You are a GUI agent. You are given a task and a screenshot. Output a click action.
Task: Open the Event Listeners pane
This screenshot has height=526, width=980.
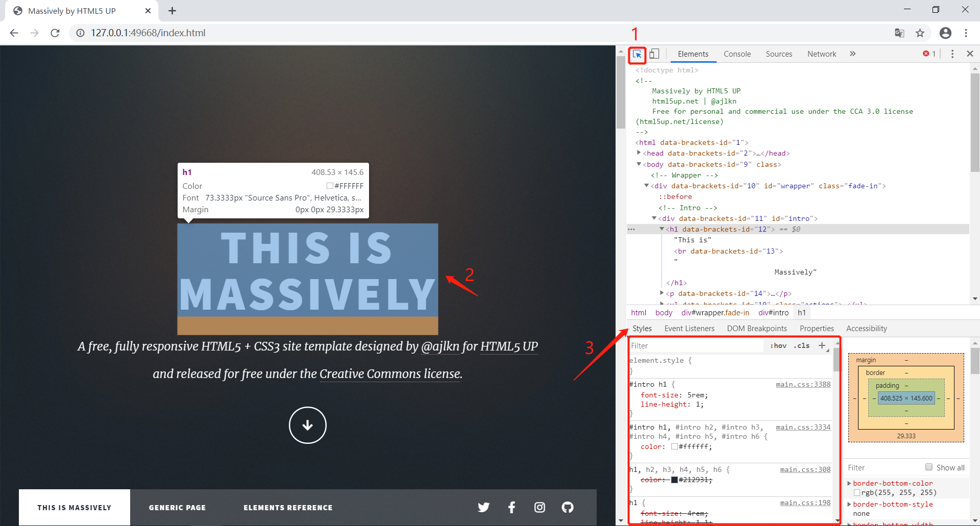(689, 329)
